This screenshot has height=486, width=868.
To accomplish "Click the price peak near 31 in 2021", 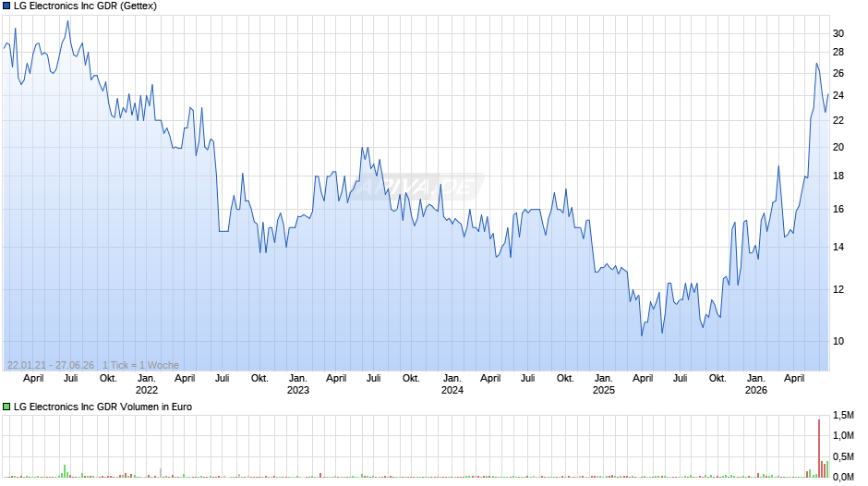I will [67, 21].
